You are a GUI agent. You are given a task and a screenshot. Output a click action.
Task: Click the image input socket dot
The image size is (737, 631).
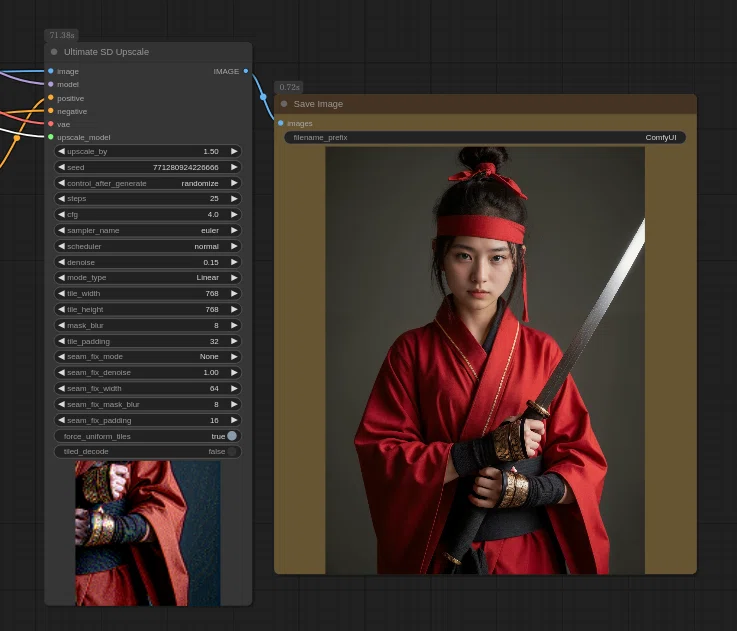point(51,71)
